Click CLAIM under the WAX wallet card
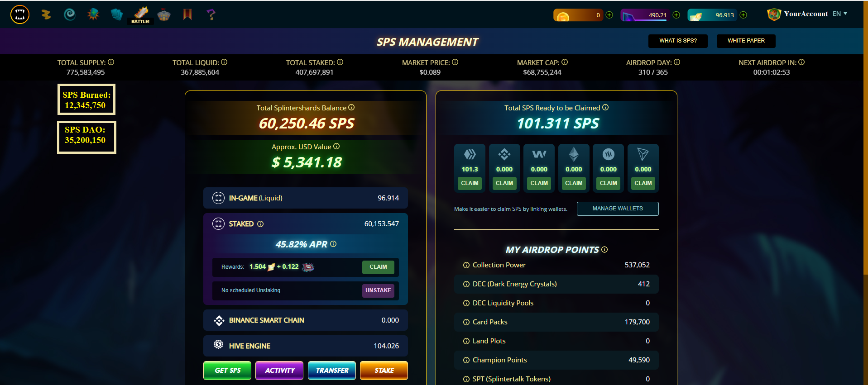The width and height of the screenshot is (868, 385). point(539,183)
